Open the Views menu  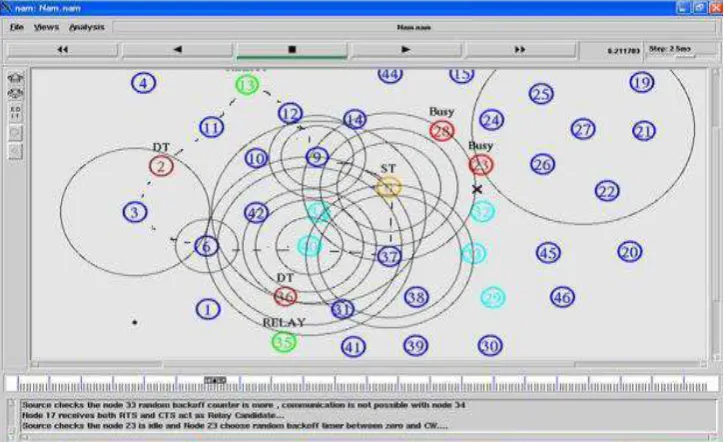click(46, 27)
